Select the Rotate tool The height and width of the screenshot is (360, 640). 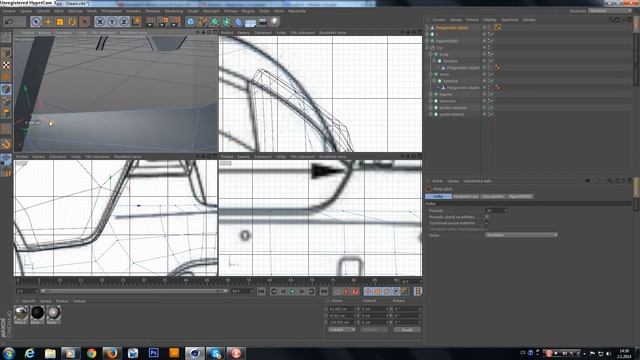click(x=72, y=22)
